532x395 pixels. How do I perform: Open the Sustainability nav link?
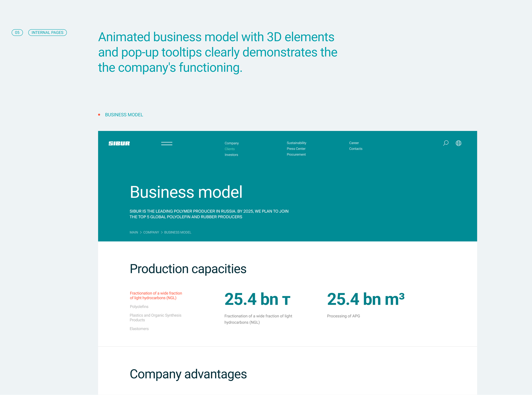[x=296, y=143]
